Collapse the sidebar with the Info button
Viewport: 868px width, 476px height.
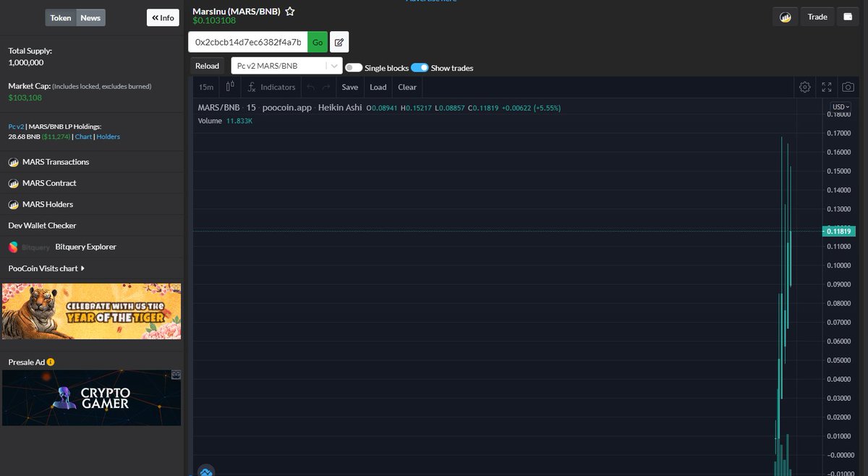[x=163, y=17]
